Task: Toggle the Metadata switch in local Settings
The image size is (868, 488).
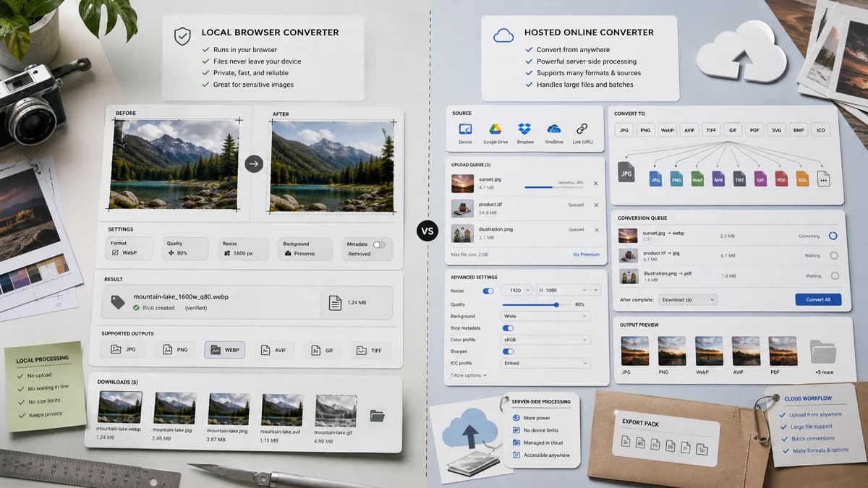Action: (379, 245)
